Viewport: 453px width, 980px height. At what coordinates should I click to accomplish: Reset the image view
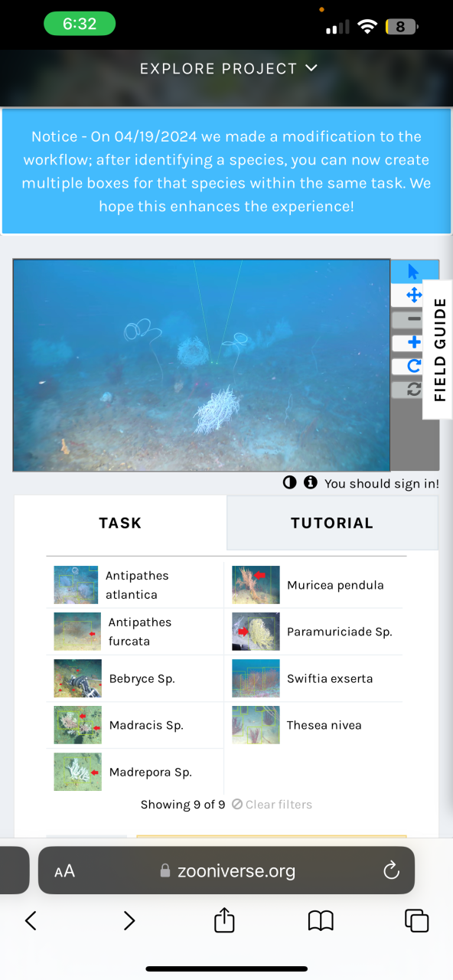pyautogui.click(x=414, y=390)
